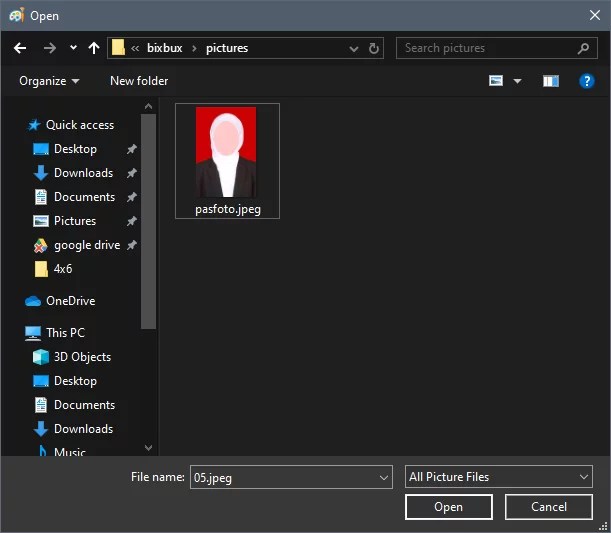This screenshot has width=611, height=533.
Task: Click the This PC monitor icon
Action: tap(33, 333)
